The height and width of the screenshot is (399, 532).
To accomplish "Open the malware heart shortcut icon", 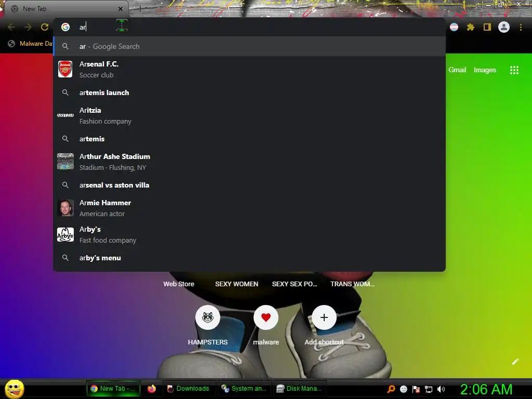I will (x=266, y=317).
